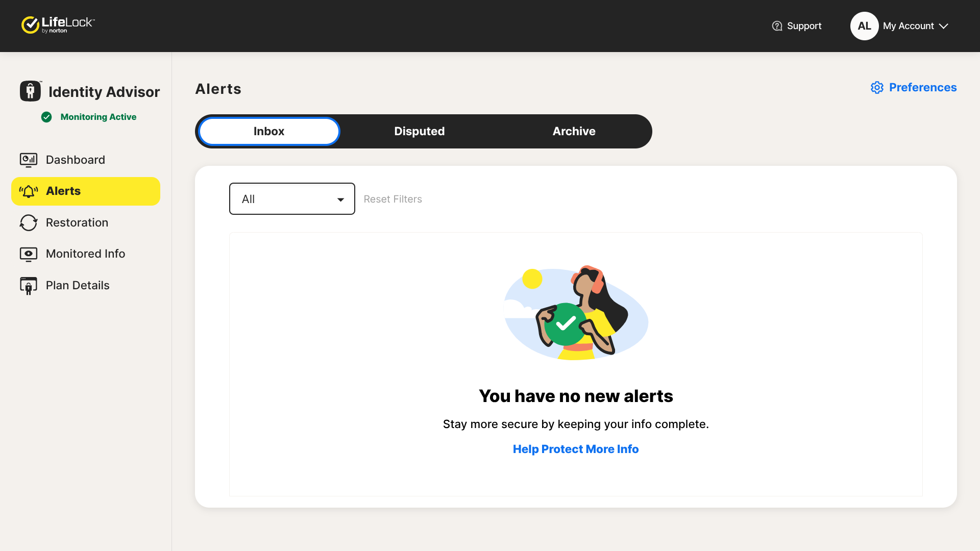Screen dimensions: 980x551
Task: Click Reset Filters
Action: 393,199
